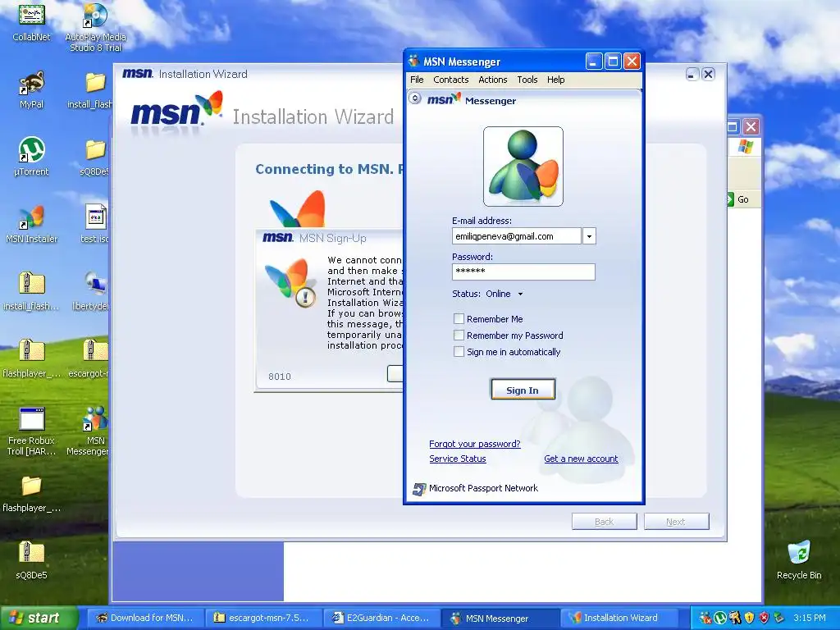Open the Help menu
Image resolution: width=840 pixels, height=630 pixels.
[x=555, y=80]
